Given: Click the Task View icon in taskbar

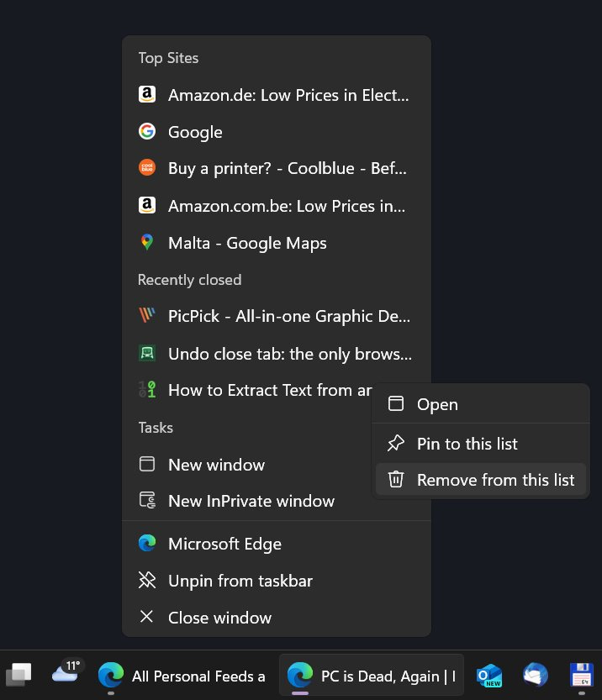Looking at the screenshot, I should 18,675.
